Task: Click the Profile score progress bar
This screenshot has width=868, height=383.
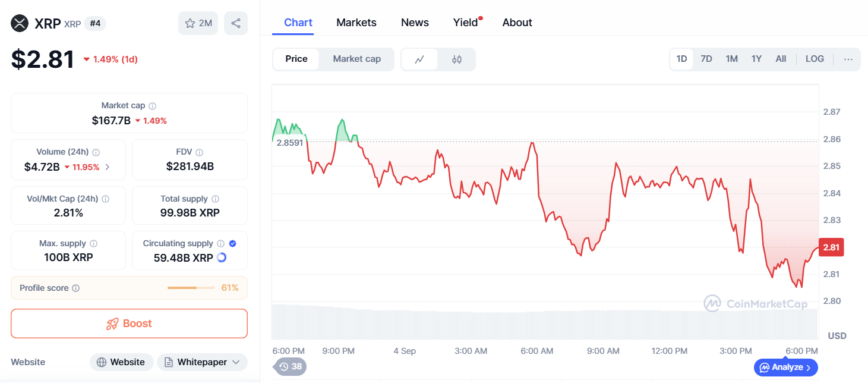Action: coord(191,288)
